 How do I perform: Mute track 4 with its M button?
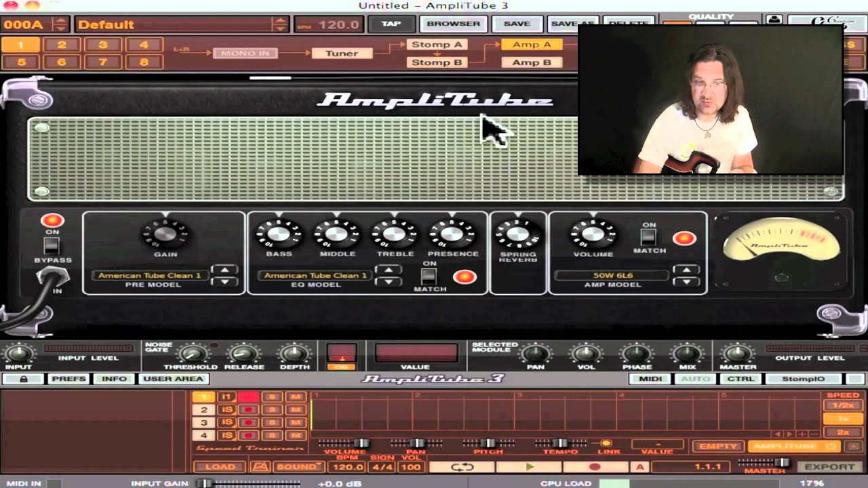point(296,435)
